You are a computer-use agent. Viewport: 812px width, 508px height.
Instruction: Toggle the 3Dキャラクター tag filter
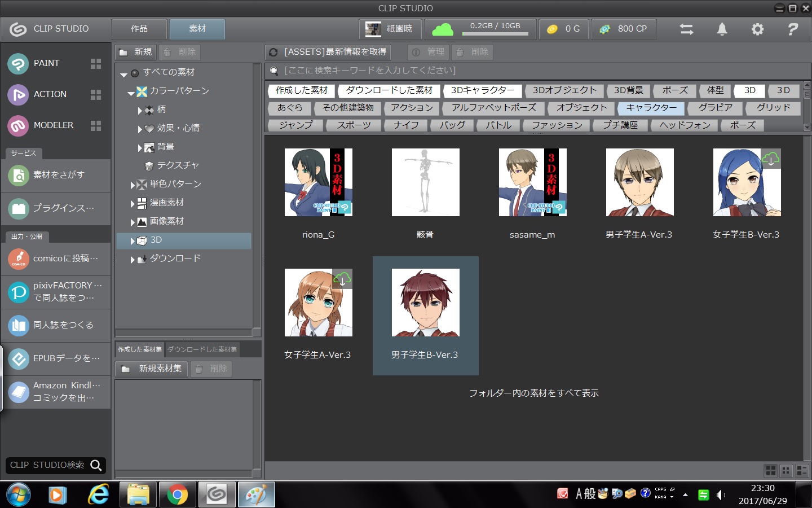coord(483,90)
